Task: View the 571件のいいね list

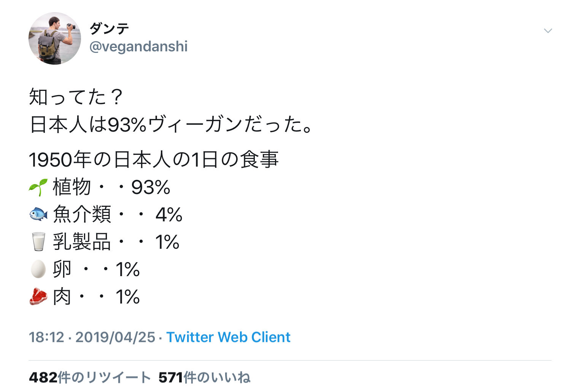Action: 205,378
